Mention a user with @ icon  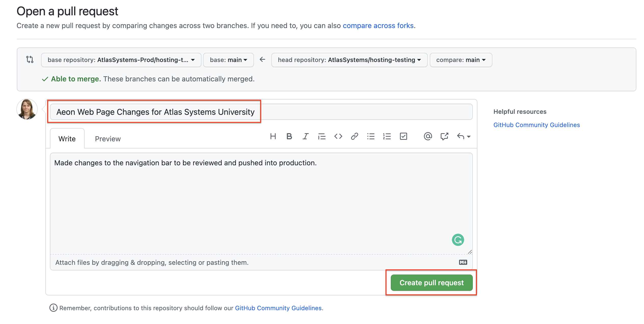pyautogui.click(x=428, y=136)
